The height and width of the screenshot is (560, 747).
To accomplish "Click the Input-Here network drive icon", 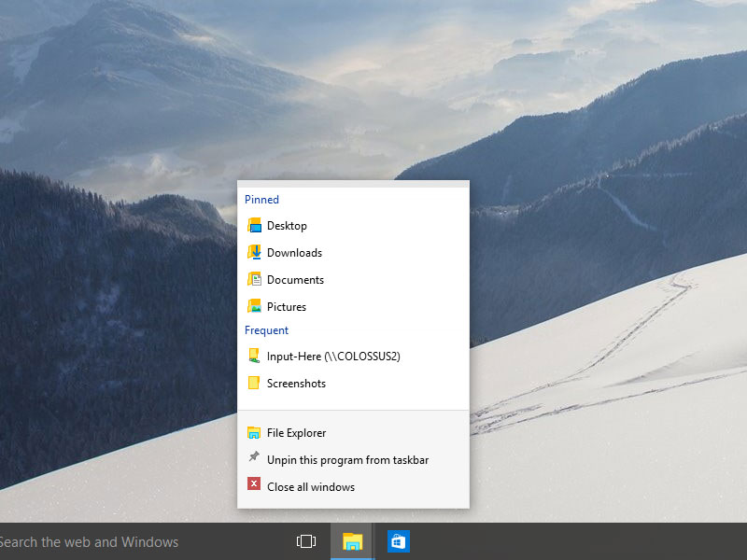I will click(254, 356).
